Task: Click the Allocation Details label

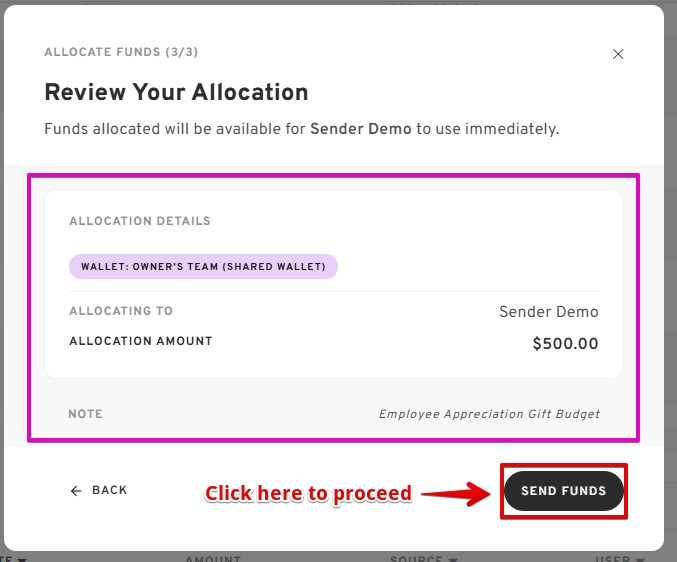Action: [x=140, y=221]
